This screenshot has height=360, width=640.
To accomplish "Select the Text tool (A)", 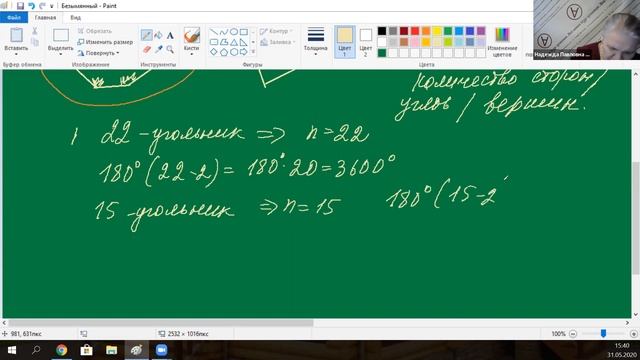I will [170, 35].
